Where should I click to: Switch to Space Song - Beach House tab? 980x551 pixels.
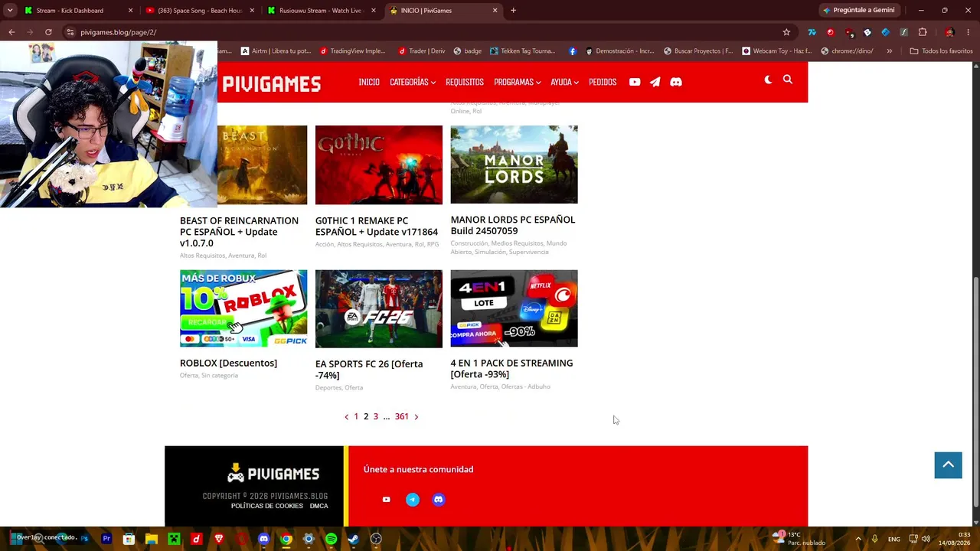(x=199, y=11)
